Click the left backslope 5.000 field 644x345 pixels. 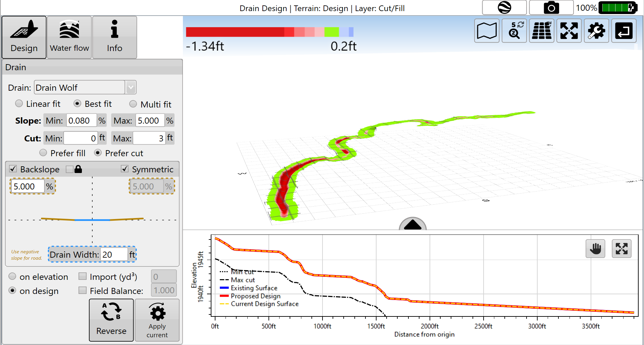(28, 186)
